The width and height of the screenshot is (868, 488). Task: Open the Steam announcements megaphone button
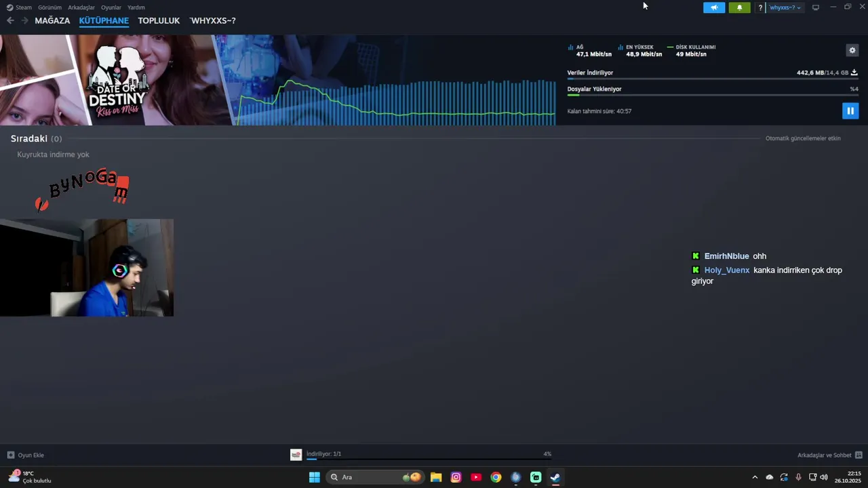(714, 7)
